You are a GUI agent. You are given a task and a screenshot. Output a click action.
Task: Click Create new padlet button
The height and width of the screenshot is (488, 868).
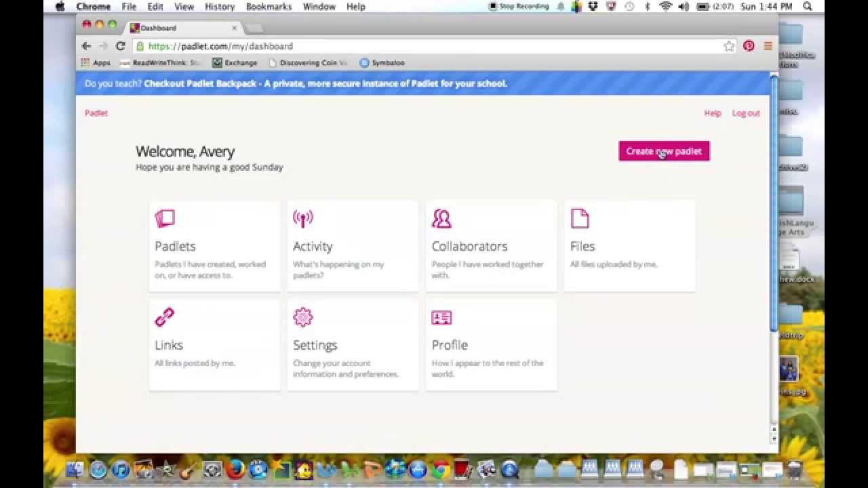click(664, 151)
